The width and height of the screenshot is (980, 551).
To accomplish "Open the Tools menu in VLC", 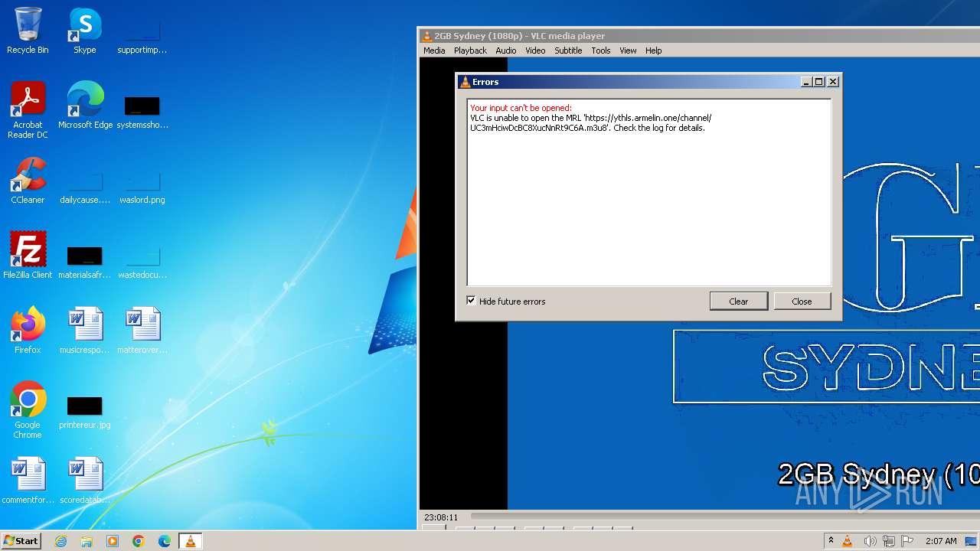I will click(601, 51).
